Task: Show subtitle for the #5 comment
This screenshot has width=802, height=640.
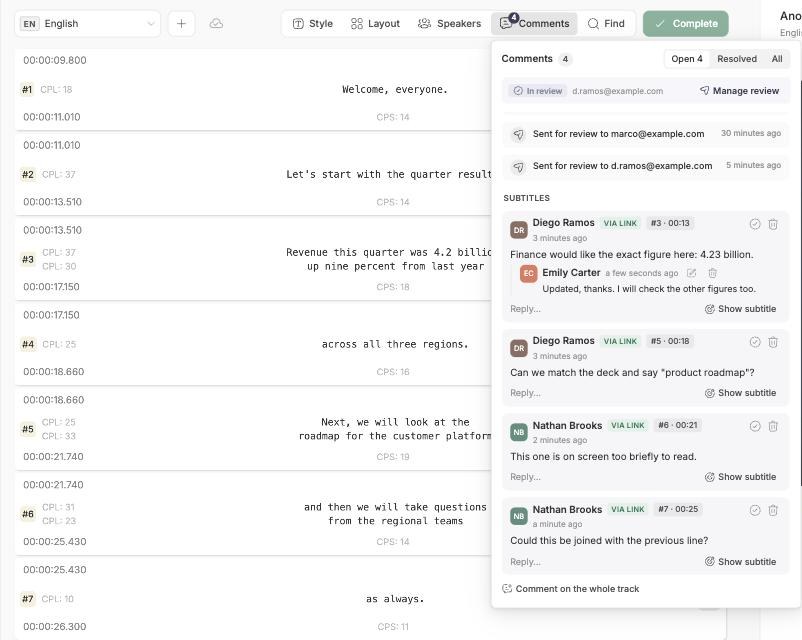Action: tap(740, 392)
